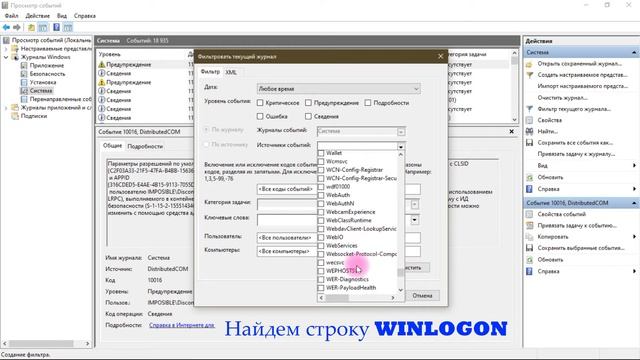This screenshot has height=360, width=640.
Task: Open the Вид menu in menu bar
Action: pyautogui.click(x=62, y=16)
